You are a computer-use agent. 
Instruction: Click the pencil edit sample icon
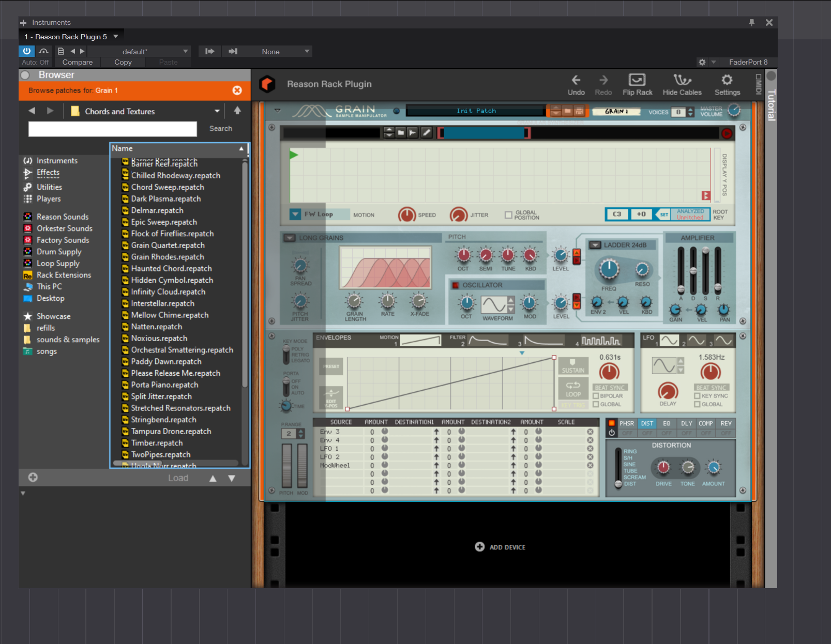point(427,133)
